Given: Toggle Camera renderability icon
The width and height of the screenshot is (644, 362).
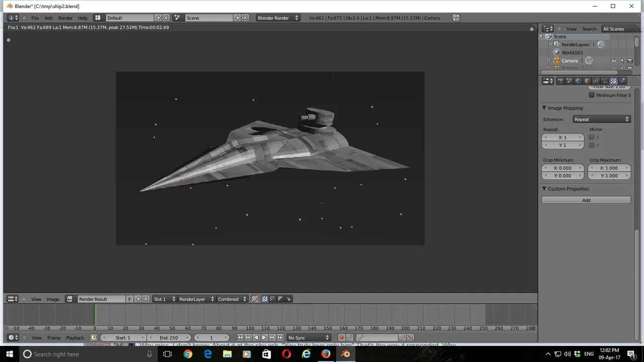Looking at the screenshot, I should point(630,61).
